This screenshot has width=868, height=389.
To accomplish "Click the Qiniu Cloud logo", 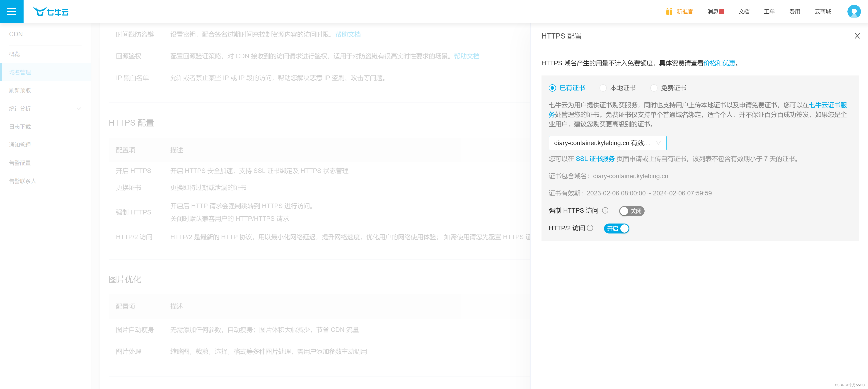I will click(51, 12).
